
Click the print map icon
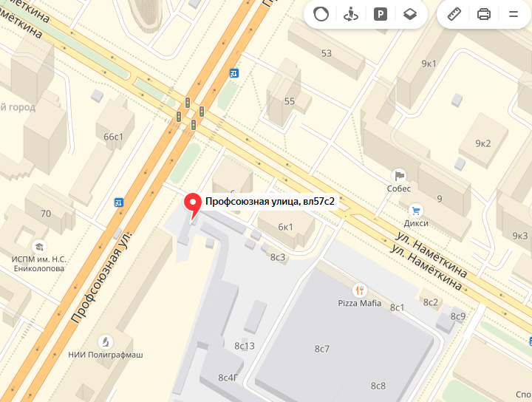pos(483,14)
